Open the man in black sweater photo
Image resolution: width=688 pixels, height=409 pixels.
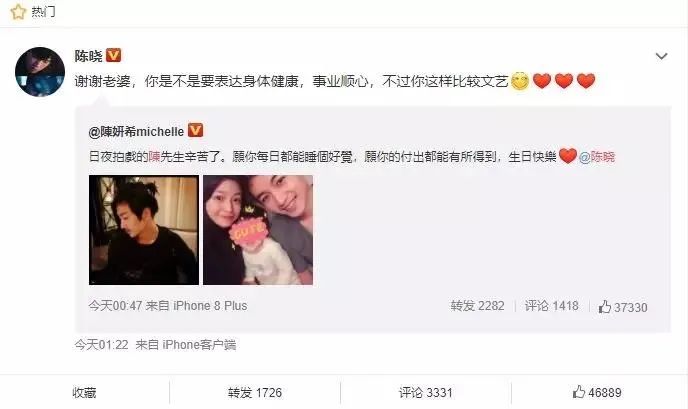[144, 230]
